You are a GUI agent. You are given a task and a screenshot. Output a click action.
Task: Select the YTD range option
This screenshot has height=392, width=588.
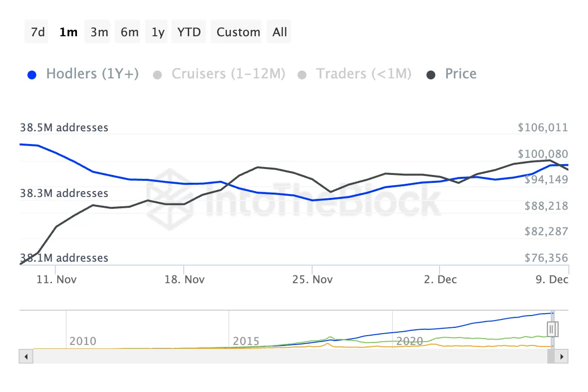[x=189, y=32]
